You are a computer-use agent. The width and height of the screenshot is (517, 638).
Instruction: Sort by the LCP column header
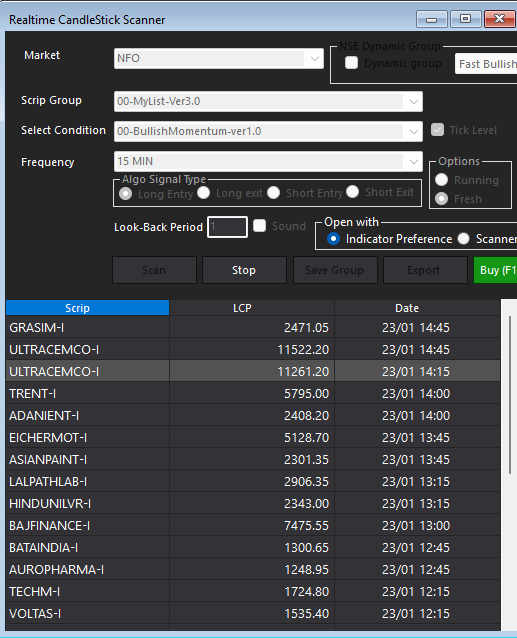pyautogui.click(x=252, y=308)
